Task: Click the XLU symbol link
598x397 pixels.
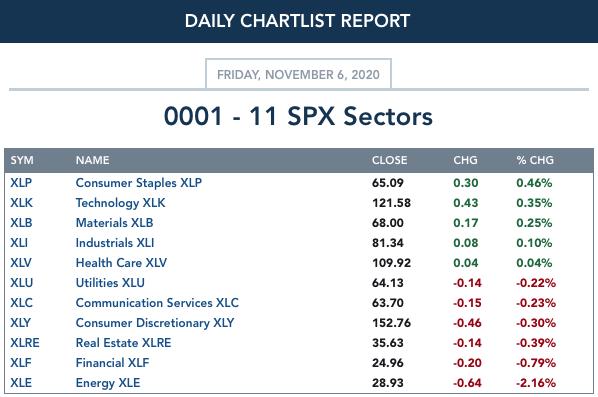Action: (x=21, y=283)
